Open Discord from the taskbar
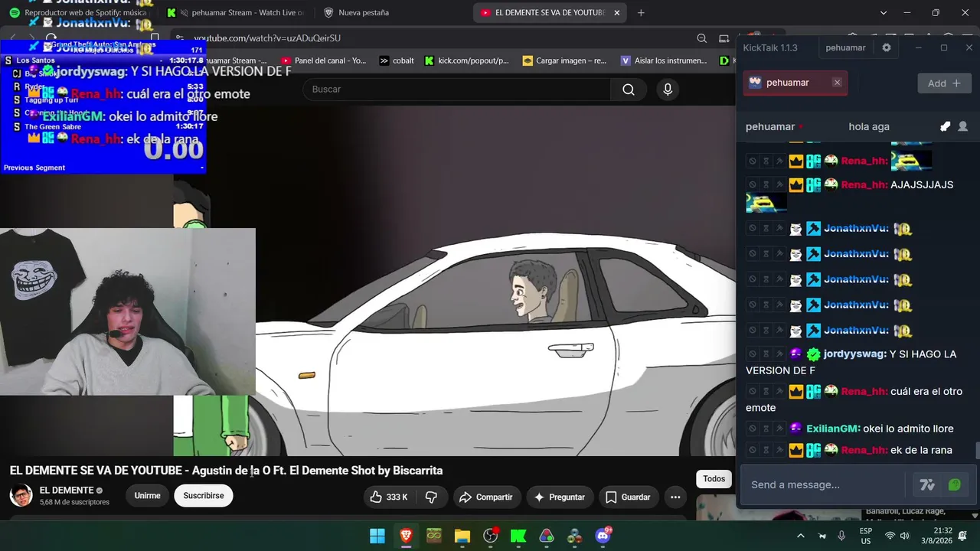 pos(603,536)
